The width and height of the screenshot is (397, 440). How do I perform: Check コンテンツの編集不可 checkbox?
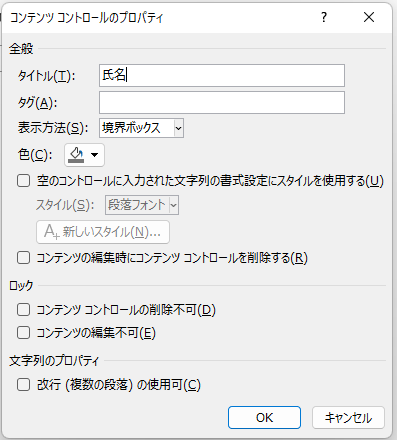point(24,333)
